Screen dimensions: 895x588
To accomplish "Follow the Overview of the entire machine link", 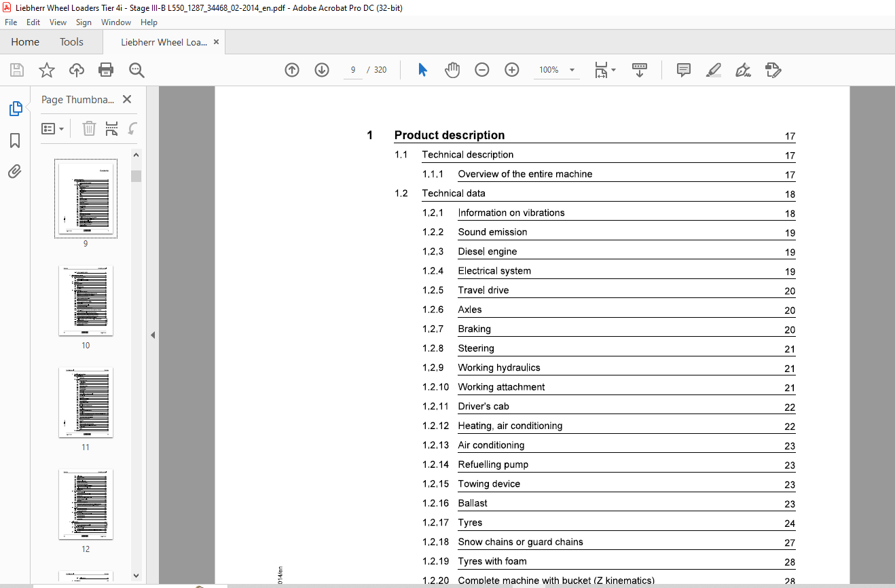I will 525,174.
